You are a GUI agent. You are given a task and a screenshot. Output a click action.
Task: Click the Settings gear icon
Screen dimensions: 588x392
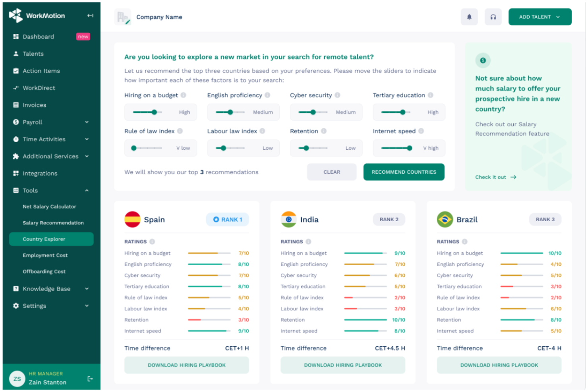(x=16, y=306)
